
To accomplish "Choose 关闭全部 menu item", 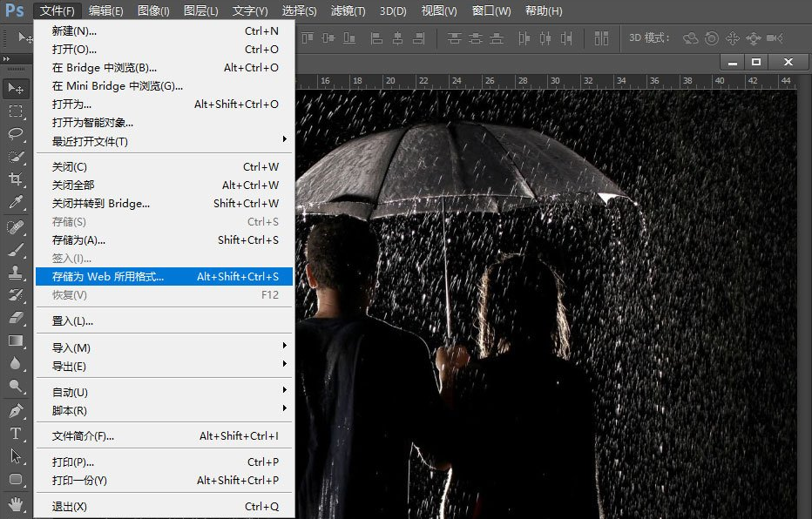I will pyautogui.click(x=165, y=185).
